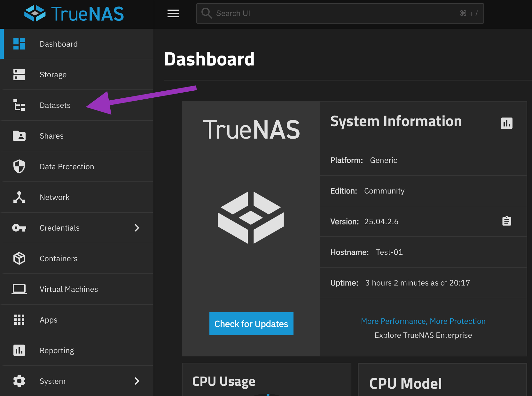Open Virtual Machines from the menu

click(x=69, y=289)
